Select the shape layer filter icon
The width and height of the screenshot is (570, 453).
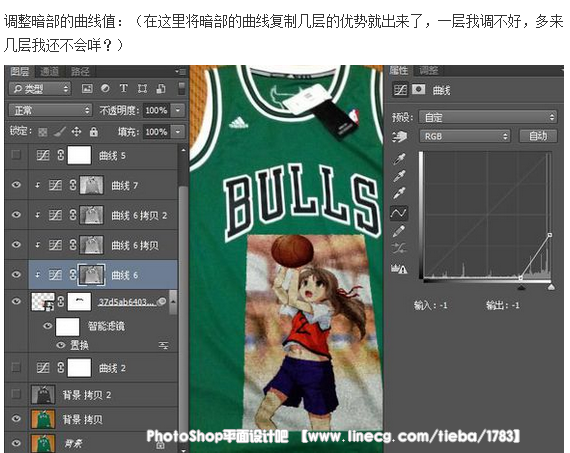tap(142, 88)
